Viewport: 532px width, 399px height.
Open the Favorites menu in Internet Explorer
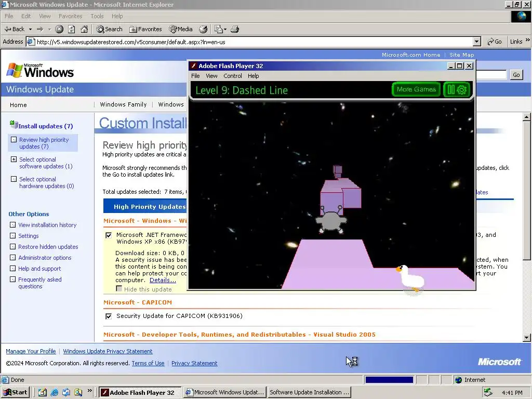pos(70,16)
